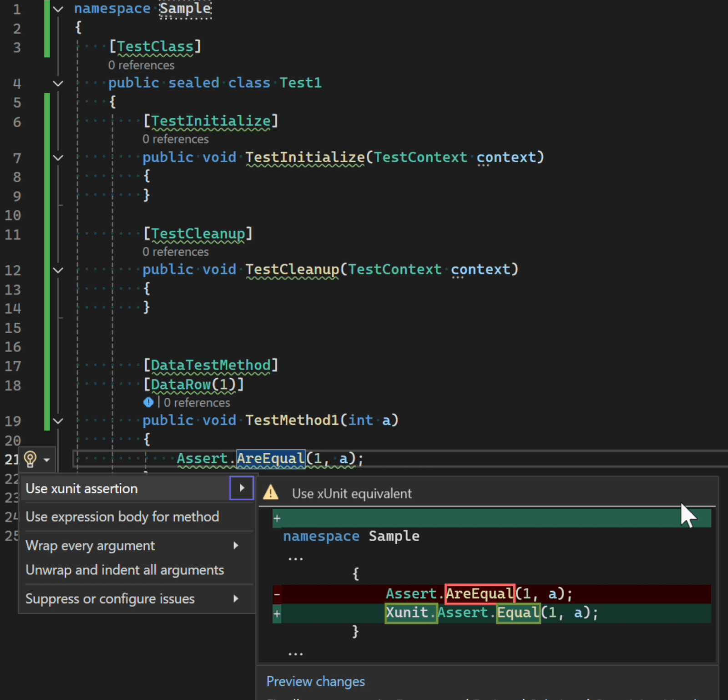Click the lightbulb quick actions icon
Viewport: 728px width, 700px height.
30,459
